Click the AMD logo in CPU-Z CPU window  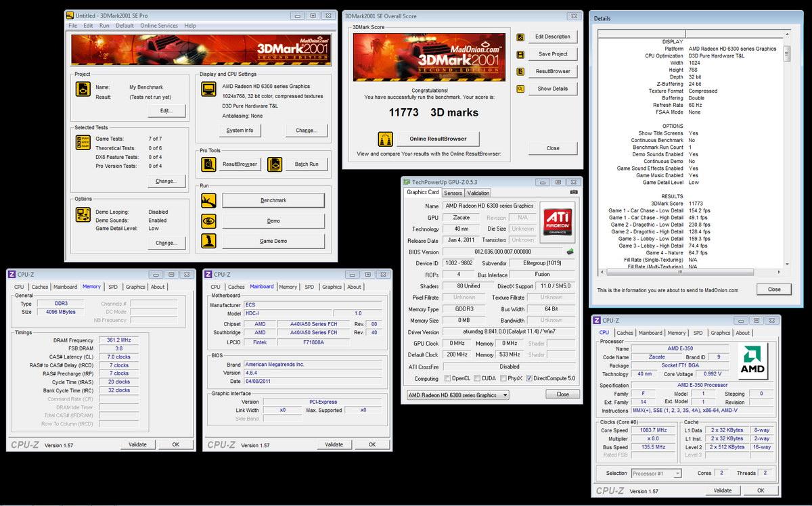pyautogui.click(x=753, y=361)
